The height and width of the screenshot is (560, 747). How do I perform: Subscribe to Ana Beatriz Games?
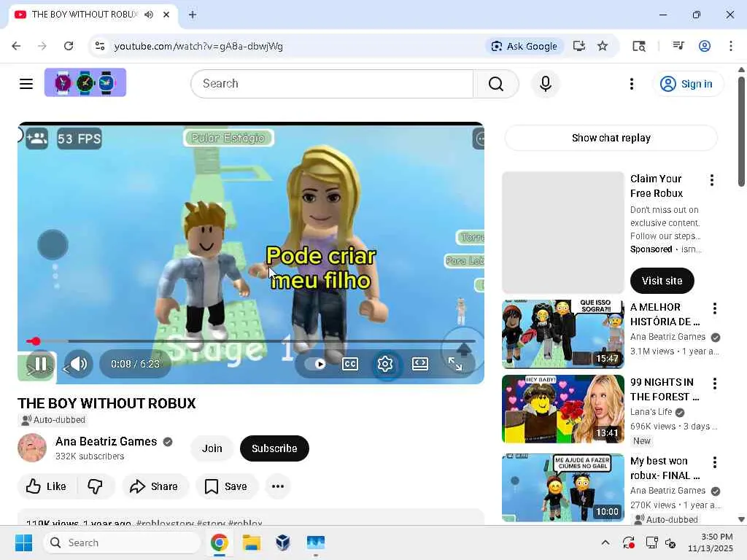(x=274, y=448)
